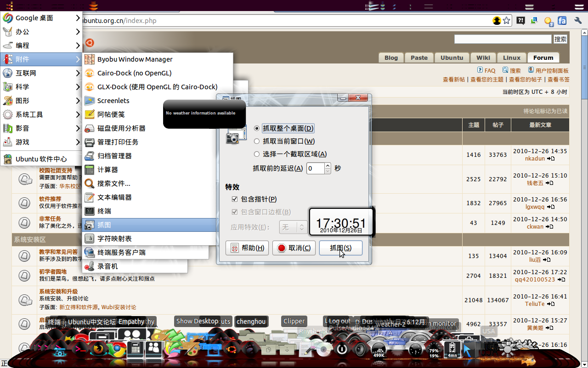Viewport: 588px width, 368px height.
Task: Launch 搜索文件... file search
Action: (150, 184)
